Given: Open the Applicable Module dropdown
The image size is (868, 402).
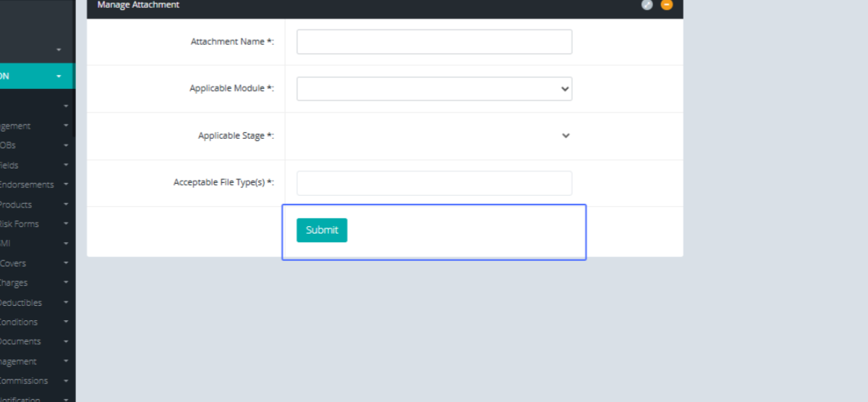Looking at the screenshot, I should pos(434,89).
